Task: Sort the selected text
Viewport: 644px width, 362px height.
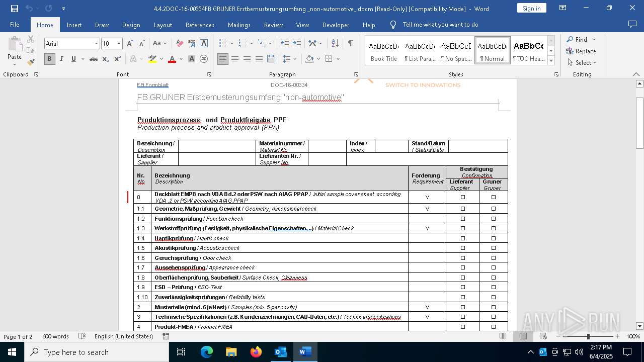Action: click(335, 44)
